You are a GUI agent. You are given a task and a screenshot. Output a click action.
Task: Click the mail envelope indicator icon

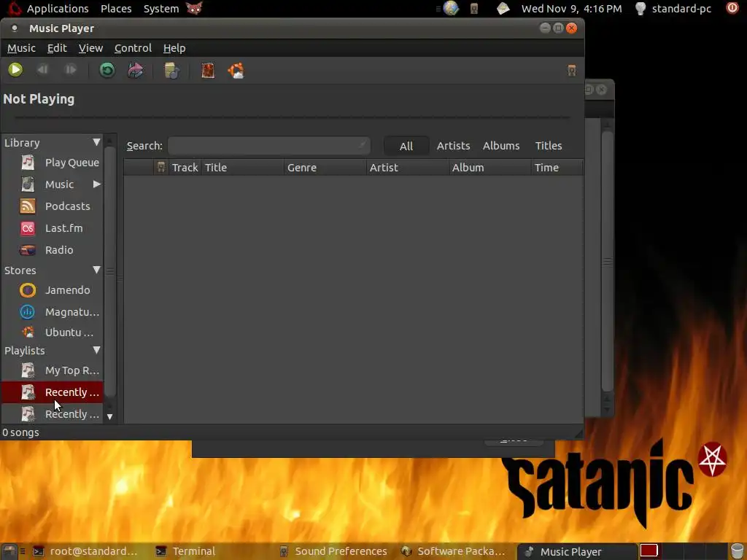click(x=503, y=9)
